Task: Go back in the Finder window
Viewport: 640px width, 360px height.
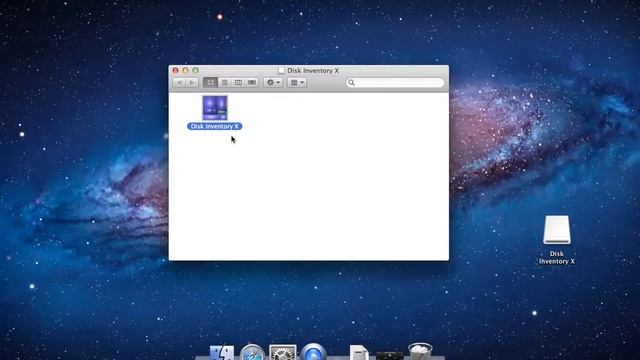Action: coord(179,83)
